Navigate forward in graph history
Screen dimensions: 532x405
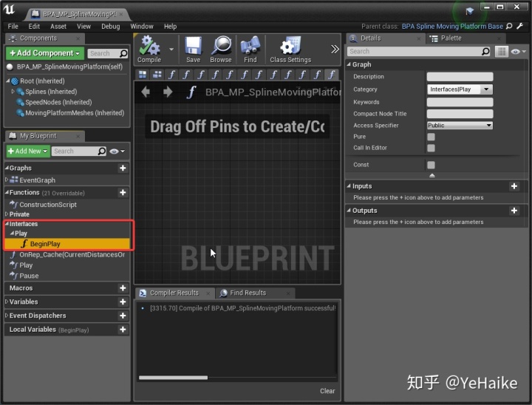tap(168, 92)
